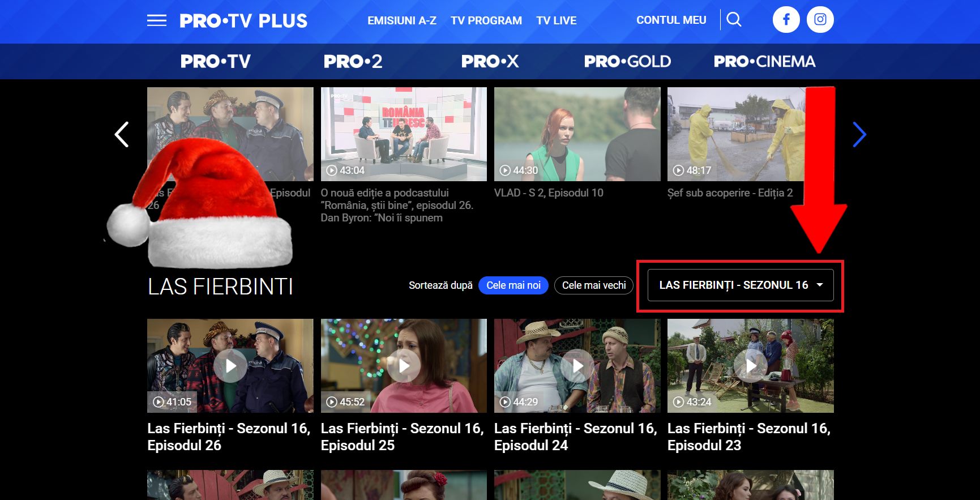The width and height of the screenshot is (980, 500).
Task: Select the PRO GOLD channel logo
Action: coord(627,61)
